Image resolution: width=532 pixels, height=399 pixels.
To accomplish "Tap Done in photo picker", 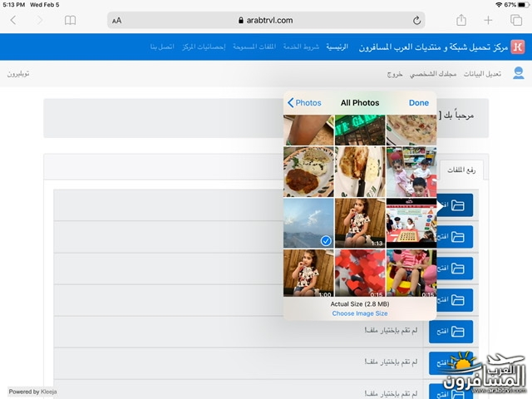I will pos(419,103).
